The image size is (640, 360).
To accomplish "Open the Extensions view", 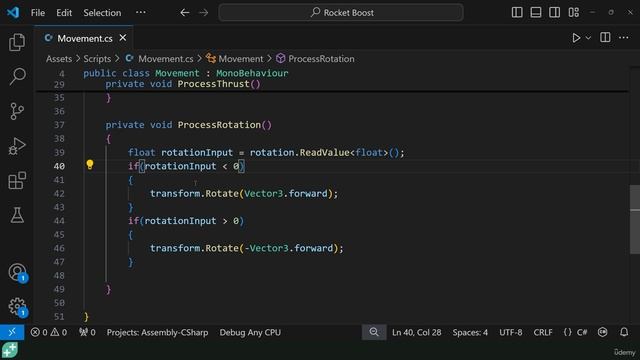I will click(17, 180).
